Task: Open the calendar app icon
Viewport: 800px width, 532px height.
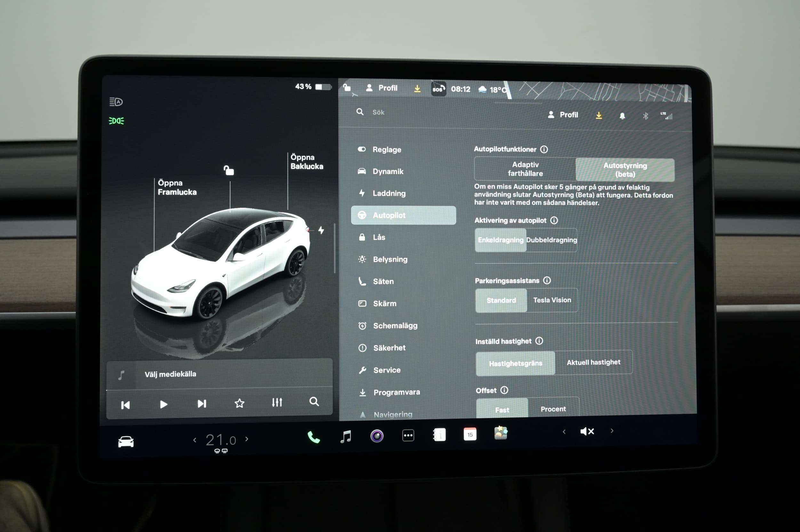Action: pyautogui.click(x=470, y=434)
